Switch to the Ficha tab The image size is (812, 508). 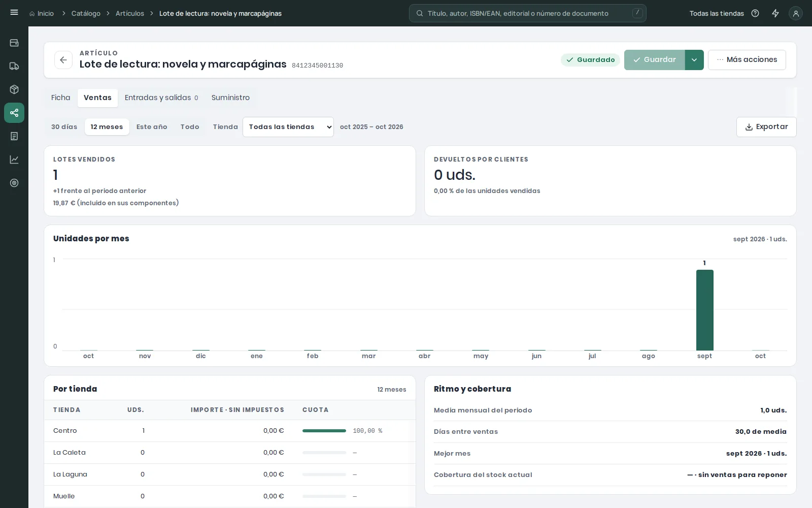pyautogui.click(x=61, y=98)
